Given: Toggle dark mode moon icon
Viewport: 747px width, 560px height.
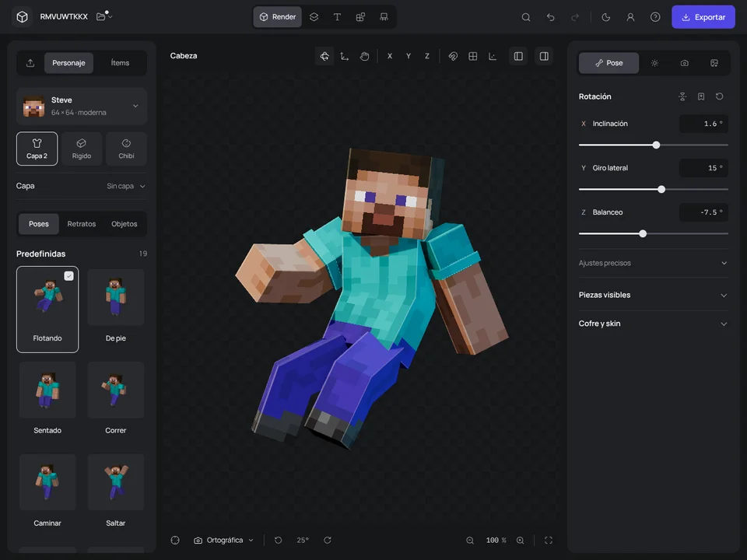Looking at the screenshot, I should (x=606, y=17).
